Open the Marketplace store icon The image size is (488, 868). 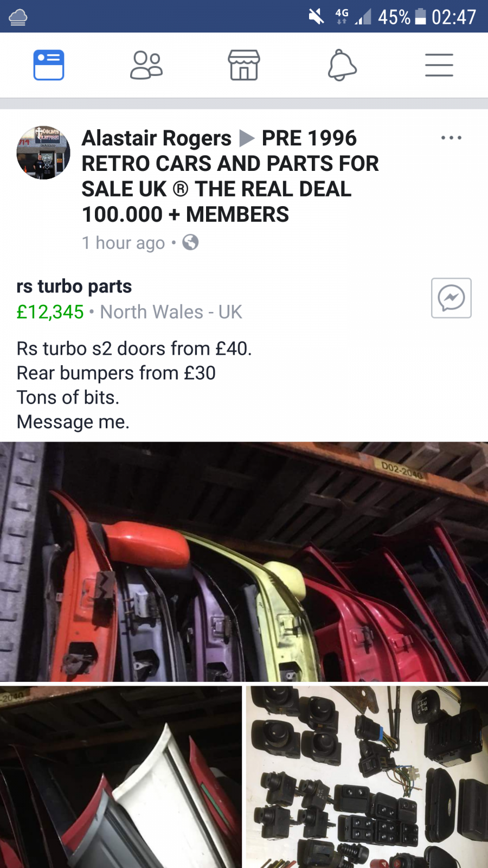click(x=244, y=65)
